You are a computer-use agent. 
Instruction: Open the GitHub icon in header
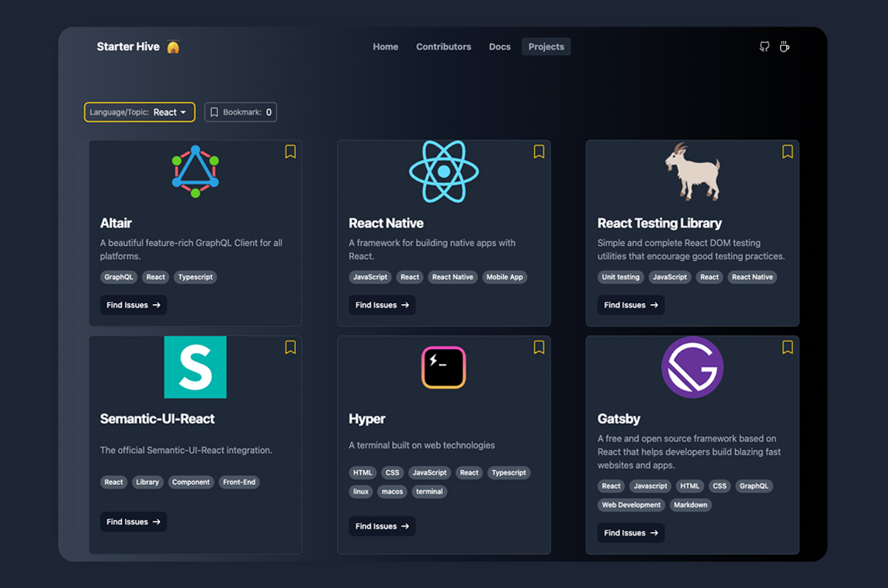tap(765, 47)
